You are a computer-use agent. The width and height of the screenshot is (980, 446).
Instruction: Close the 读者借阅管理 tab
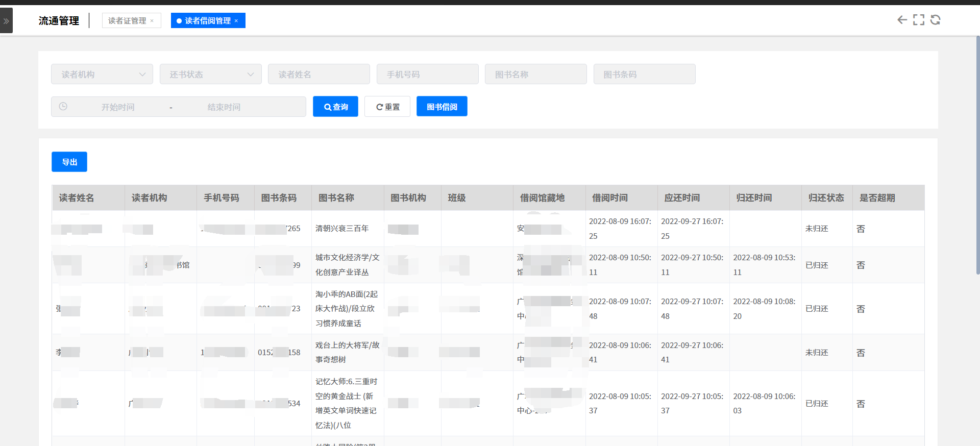click(x=236, y=21)
